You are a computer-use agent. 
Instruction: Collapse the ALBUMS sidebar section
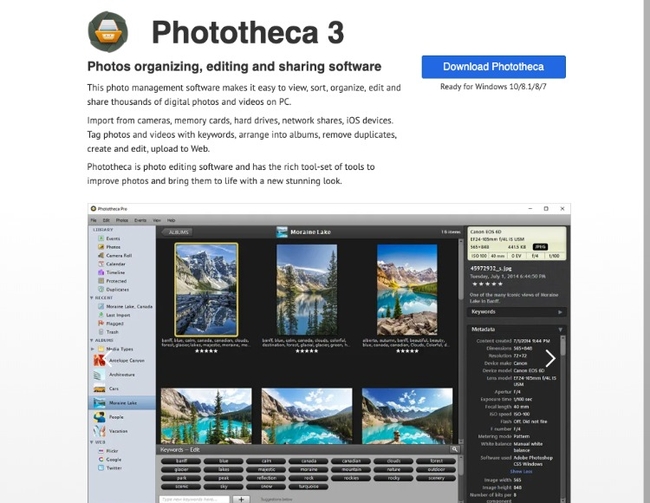(x=92, y=340)
